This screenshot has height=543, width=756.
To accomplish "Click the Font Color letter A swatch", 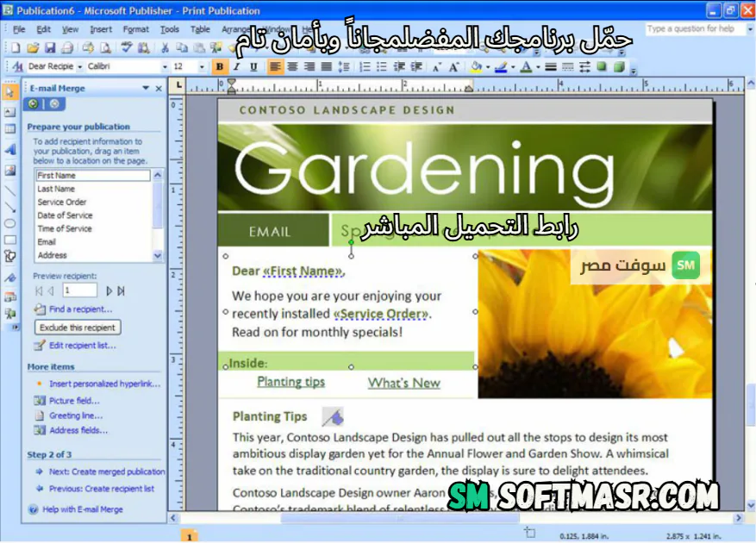I will pos(527,66).
